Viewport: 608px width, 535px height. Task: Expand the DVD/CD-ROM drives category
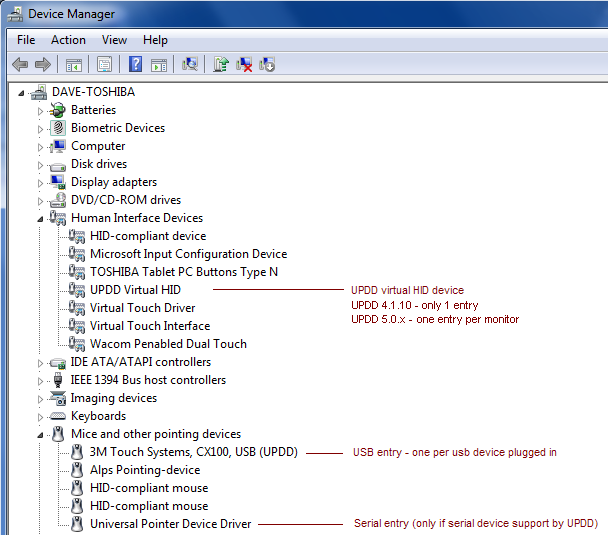[40, 201]
